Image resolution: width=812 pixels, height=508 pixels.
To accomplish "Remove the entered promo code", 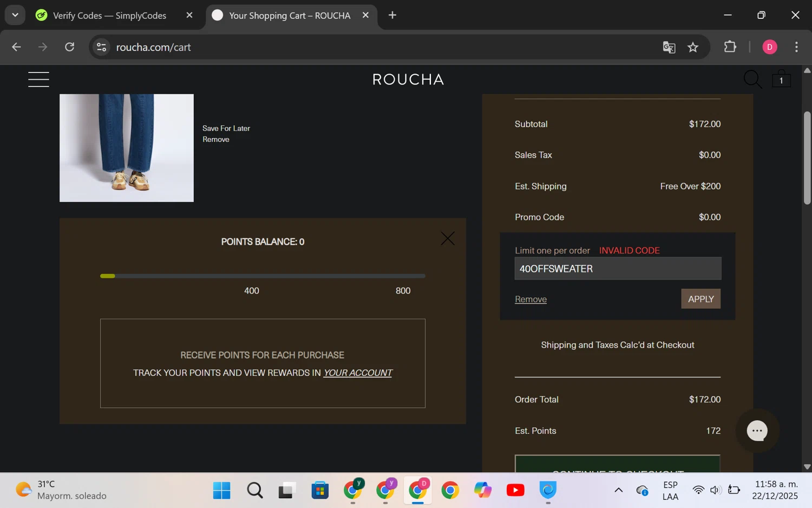I will (x=531, y=299).
